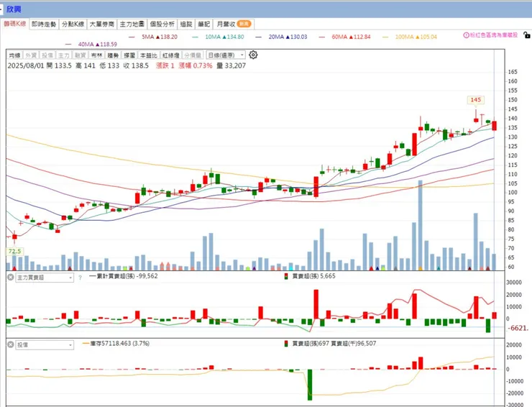Select the 個股分析 tab

(x=162, y=24)
